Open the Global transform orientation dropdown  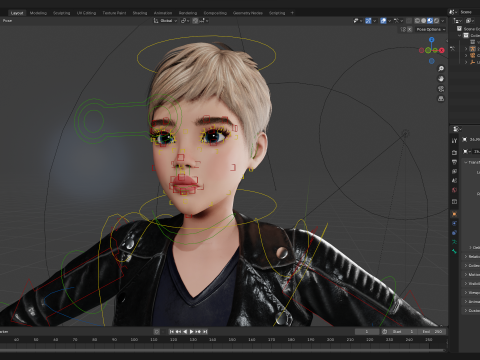coord(165,21)
